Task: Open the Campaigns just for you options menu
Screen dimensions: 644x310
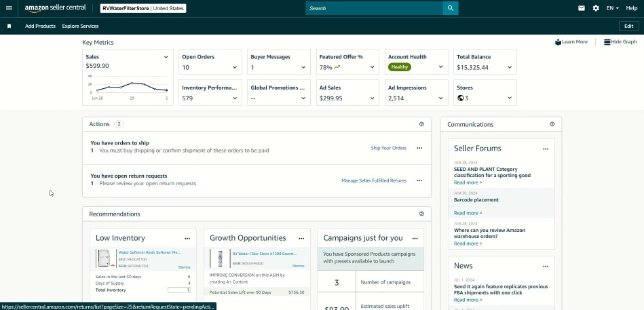Action: (x=415, y=238)
